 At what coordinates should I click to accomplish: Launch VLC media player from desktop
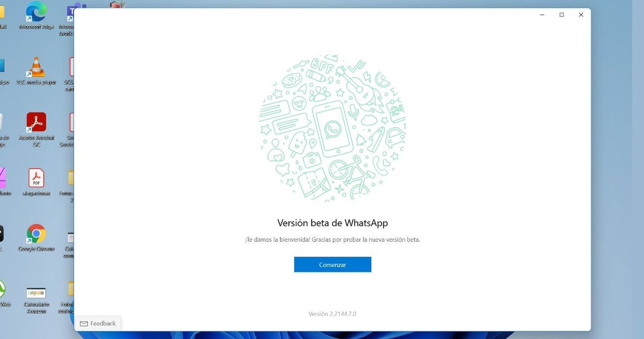point(36,68)
